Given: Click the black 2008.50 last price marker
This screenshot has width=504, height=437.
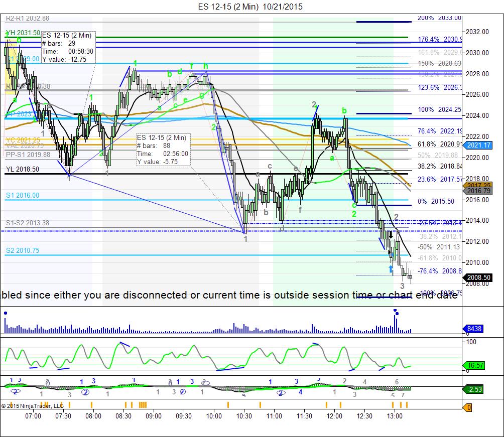Looking at the screenshot, I should tap(477, 277).
